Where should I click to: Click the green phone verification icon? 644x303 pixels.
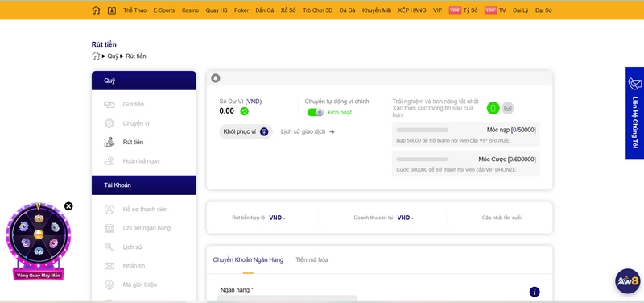(x=493, y=108)
